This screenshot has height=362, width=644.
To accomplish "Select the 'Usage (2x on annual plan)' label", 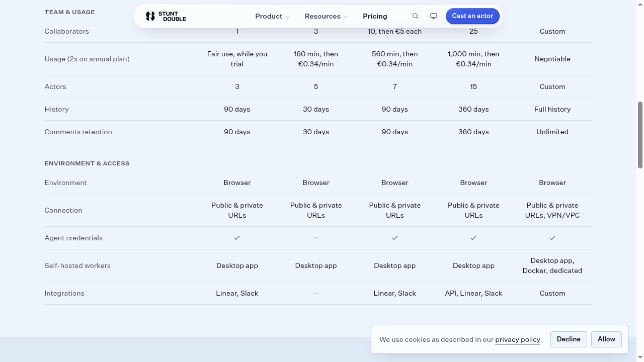I will pos(87,59).
